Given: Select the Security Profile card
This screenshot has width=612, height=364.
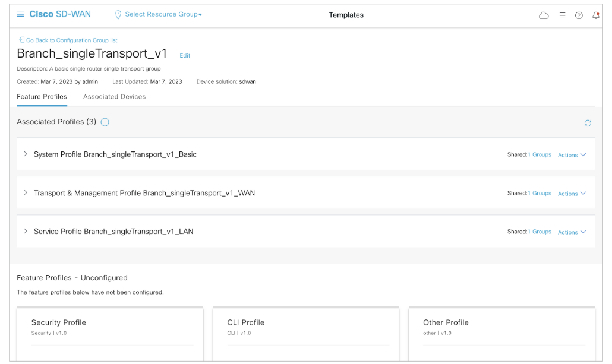Looking at the screenshot, I should (x=110, y=333).
